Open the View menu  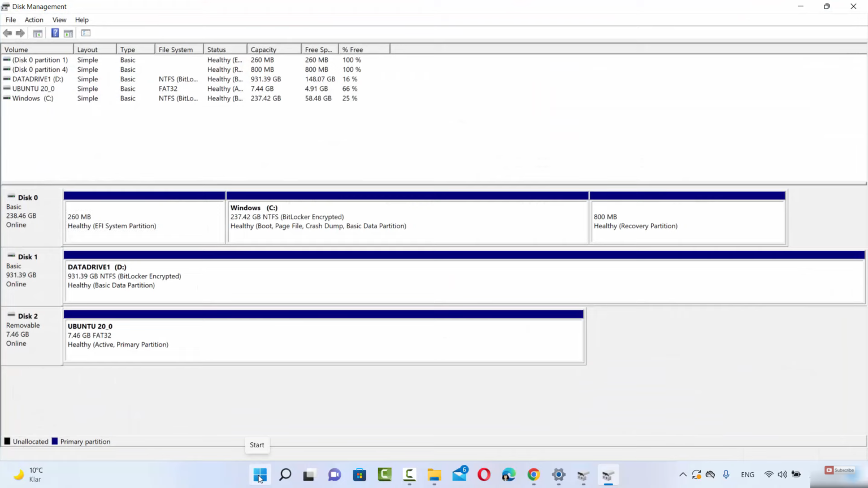click(x=59, y=20)
